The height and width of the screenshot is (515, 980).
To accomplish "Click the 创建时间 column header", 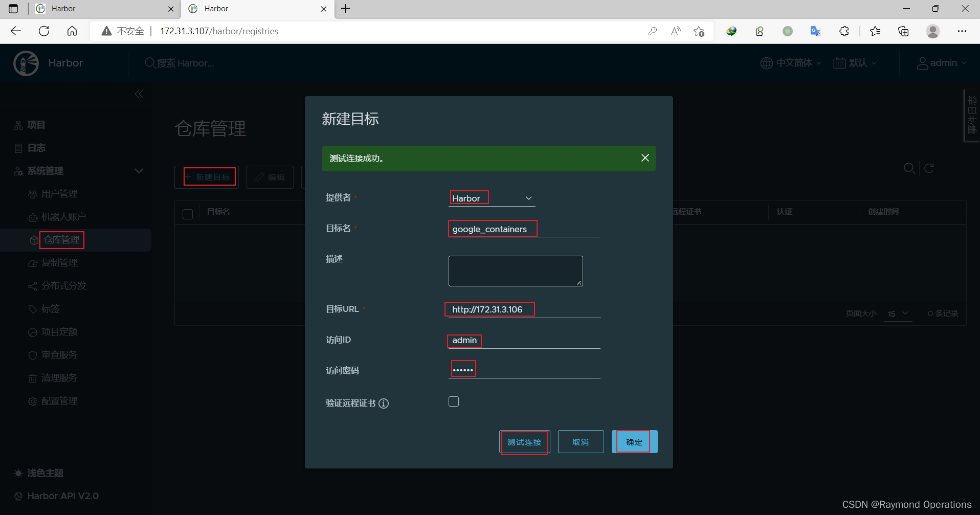I will [883, 212].
